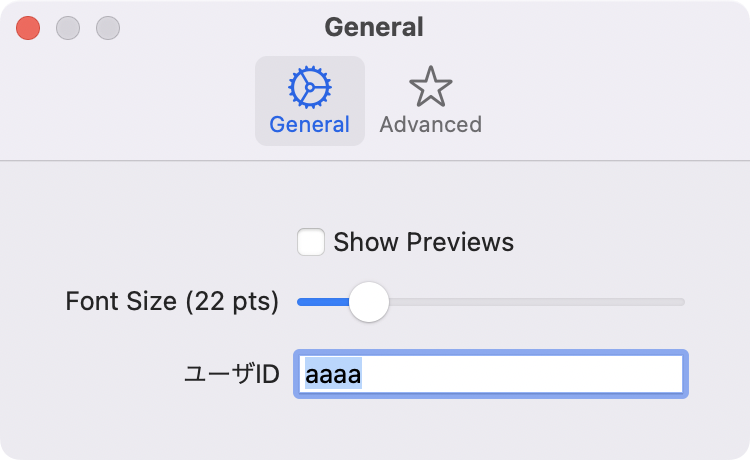
Task: Click the ユーザID label
Action: click(x=232, y=374)
